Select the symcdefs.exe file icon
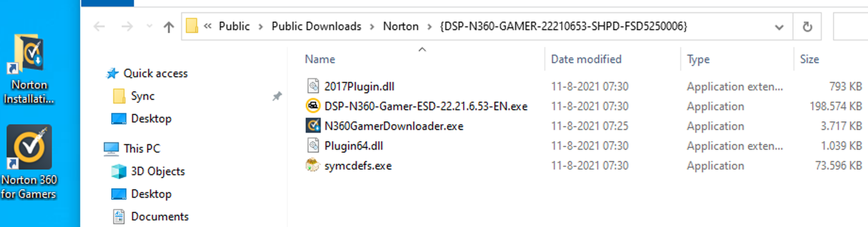This screenshot has width=868, height=227. [x=313, y=166]
